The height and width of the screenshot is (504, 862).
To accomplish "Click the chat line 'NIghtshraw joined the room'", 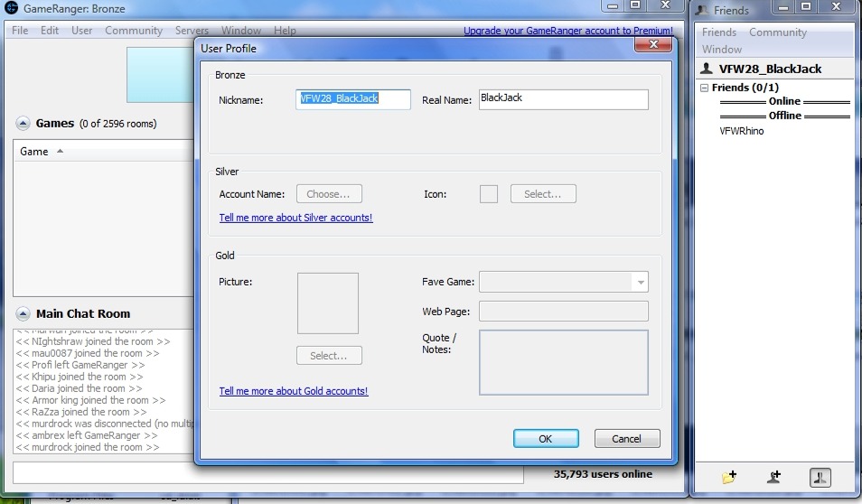I will click(x=93, y=341).
